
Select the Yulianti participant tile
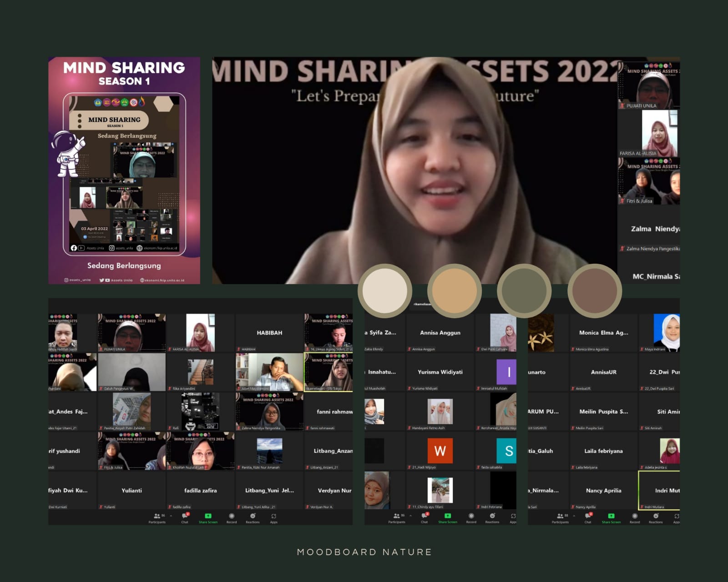(x=131, y=490)
